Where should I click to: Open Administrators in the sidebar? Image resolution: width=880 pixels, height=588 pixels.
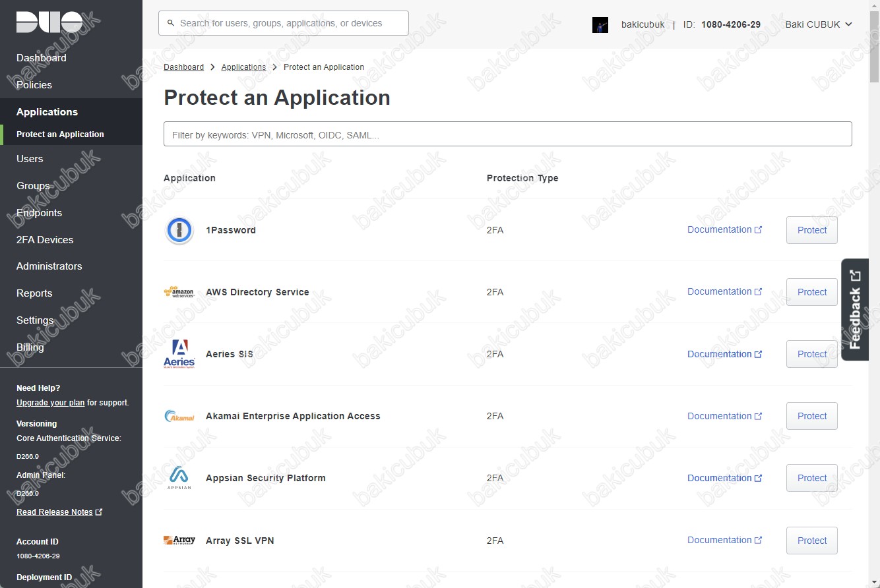pos(49,266)
